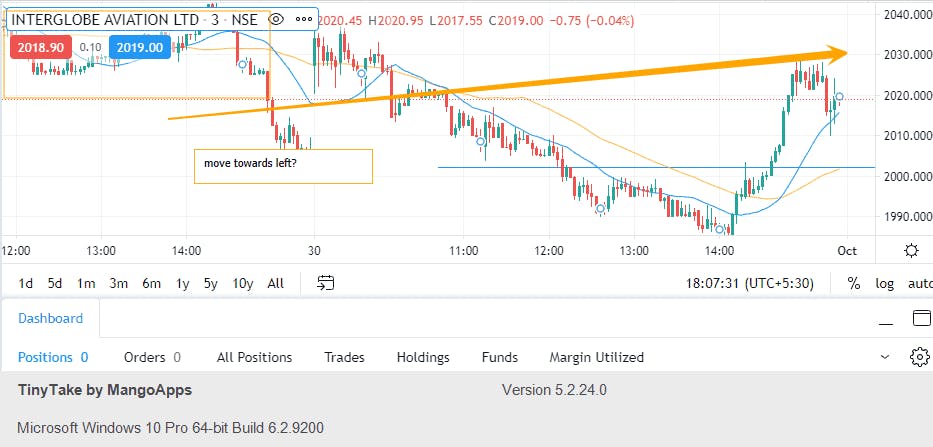This screenshot has height=447, width=933.
Task: Select the 5y time range
Action: pos(211,283)
